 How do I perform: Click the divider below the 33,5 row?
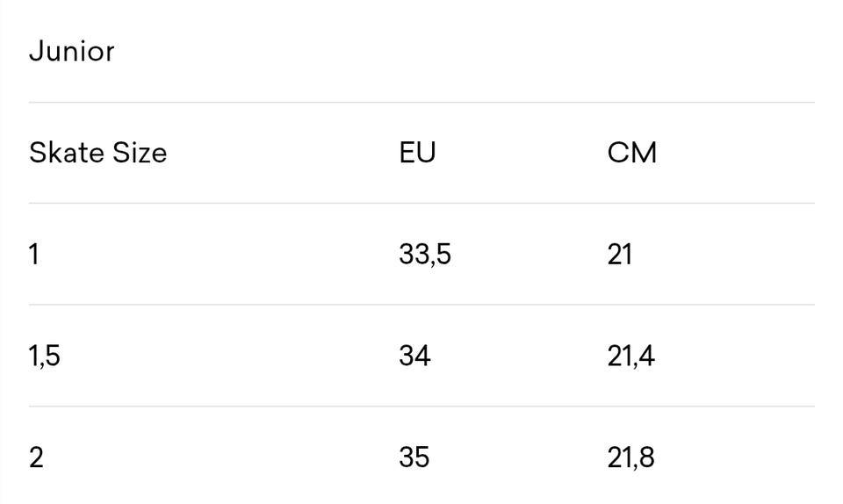[421, 305]
